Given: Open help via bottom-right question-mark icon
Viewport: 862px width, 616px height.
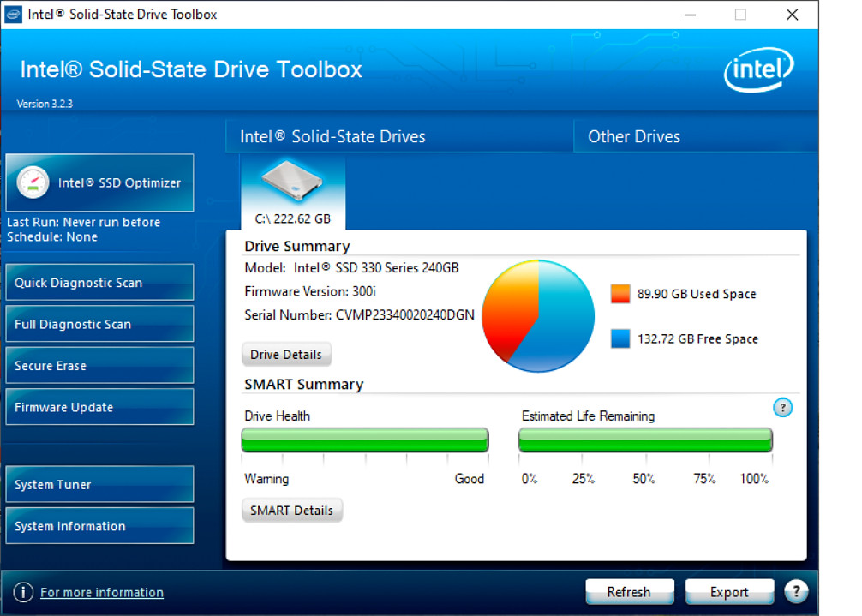Looking at the screenshot, I should pos(796,592).
